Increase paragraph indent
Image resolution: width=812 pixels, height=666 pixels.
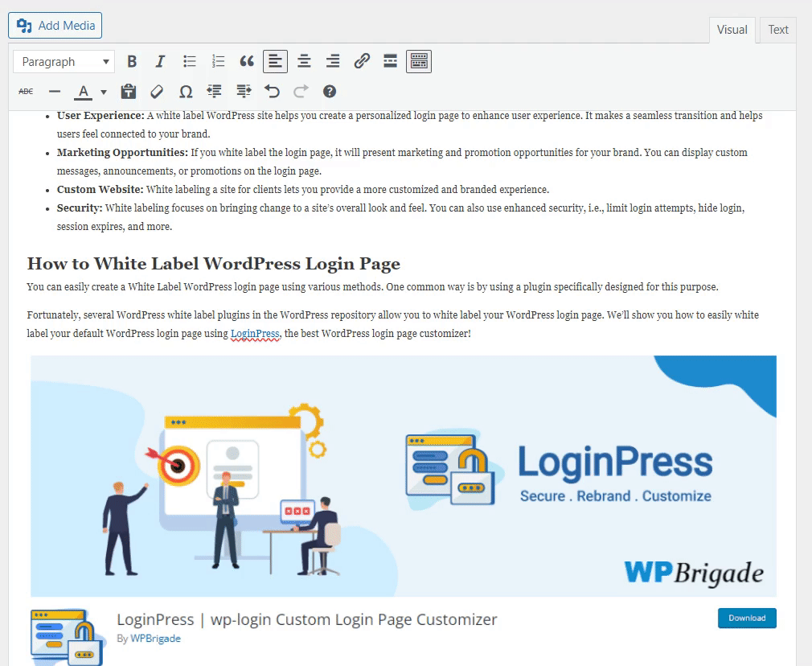244,92
